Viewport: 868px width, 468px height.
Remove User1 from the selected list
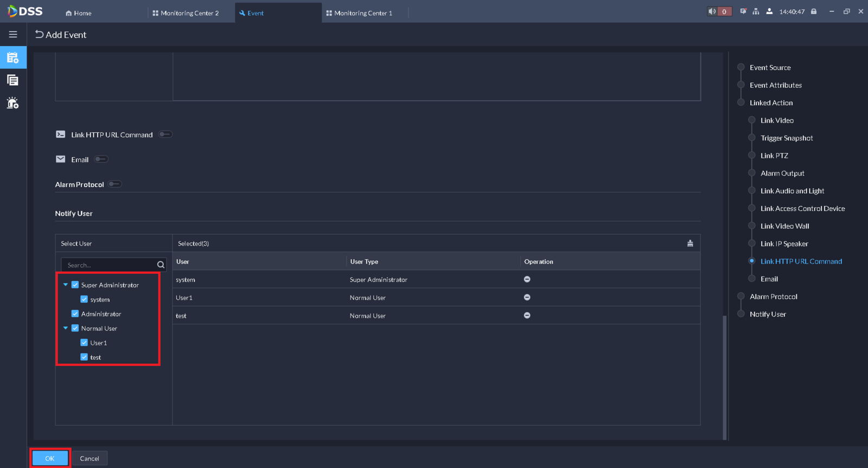[x=527, y=297]
